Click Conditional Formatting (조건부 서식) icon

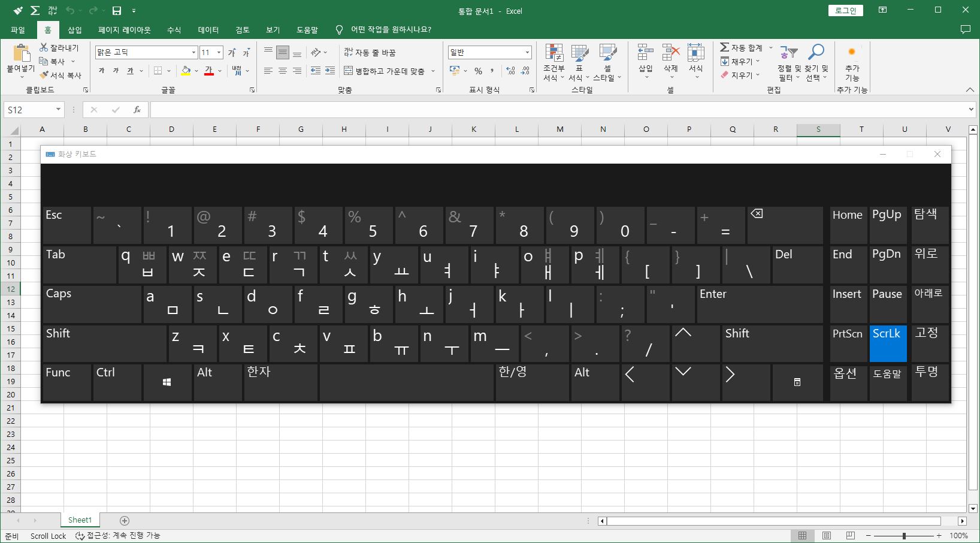coord(554,53)
